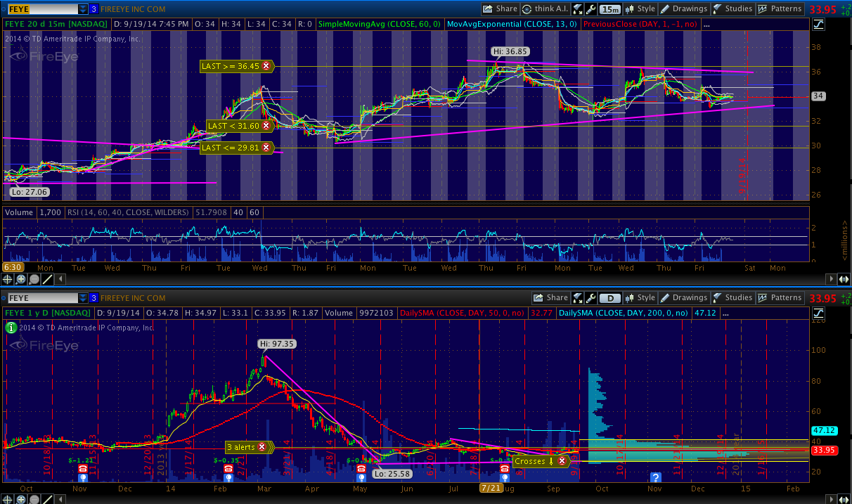This screenshot has height=504, width=852.
Task: Toggle the chart scale curve icon in upper chart
Action: 819,25
